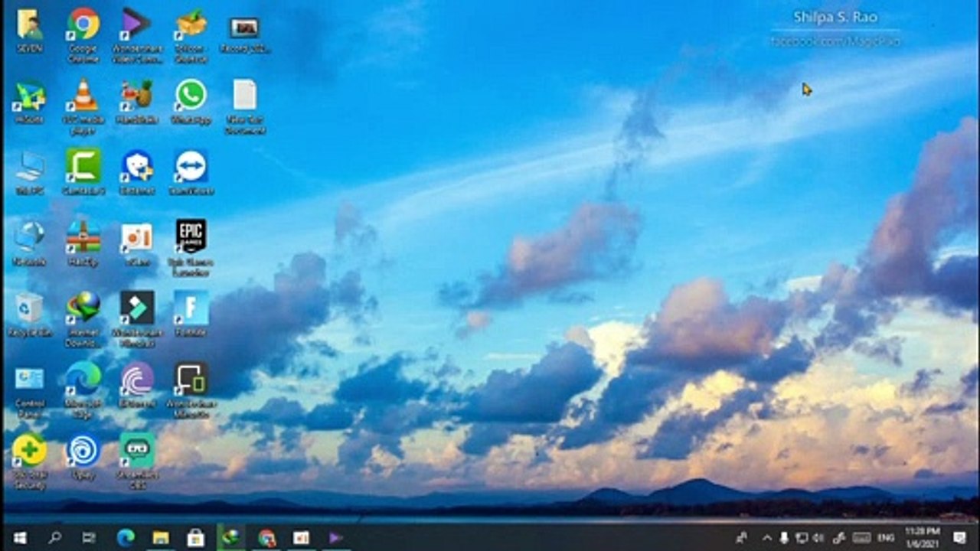The width and height of the screenshot is (980, 551).
Task: Open the ENG language switcher
Action: (886, 538)
